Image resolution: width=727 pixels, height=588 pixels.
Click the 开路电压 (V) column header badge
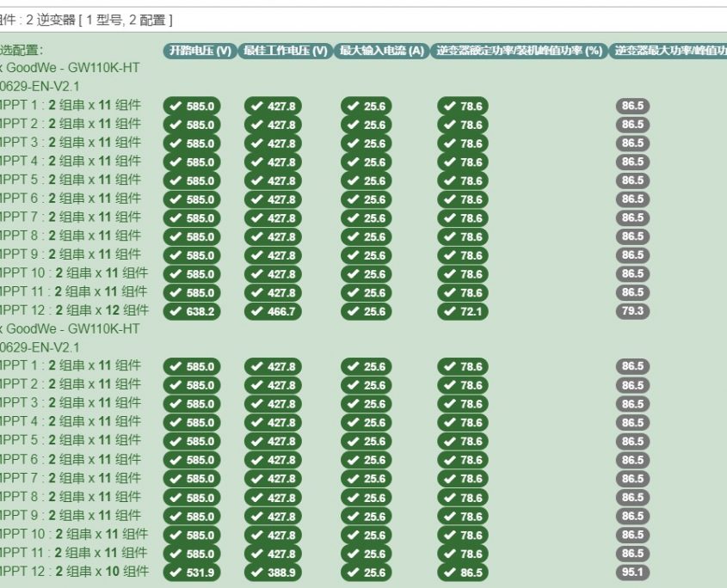point(200,51)
